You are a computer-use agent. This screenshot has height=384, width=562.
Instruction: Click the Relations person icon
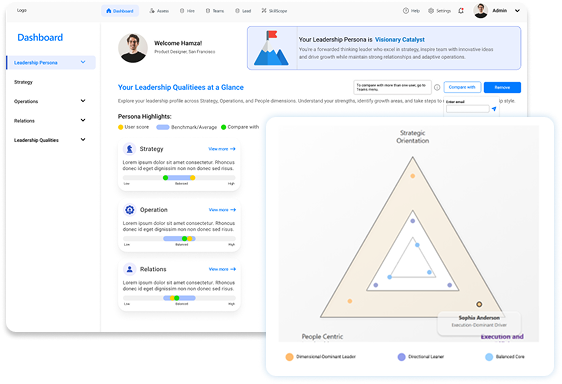tap(129, 269)
